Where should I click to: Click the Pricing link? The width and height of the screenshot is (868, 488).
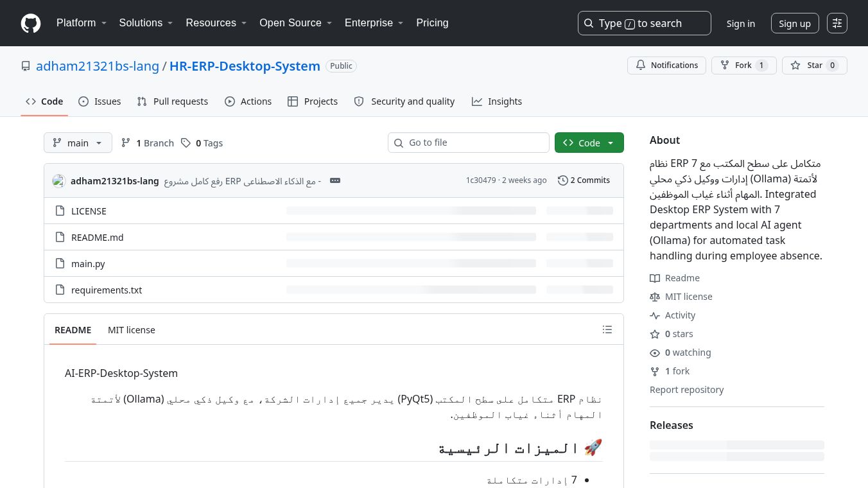pyautogui.click(x=432, y=23)
